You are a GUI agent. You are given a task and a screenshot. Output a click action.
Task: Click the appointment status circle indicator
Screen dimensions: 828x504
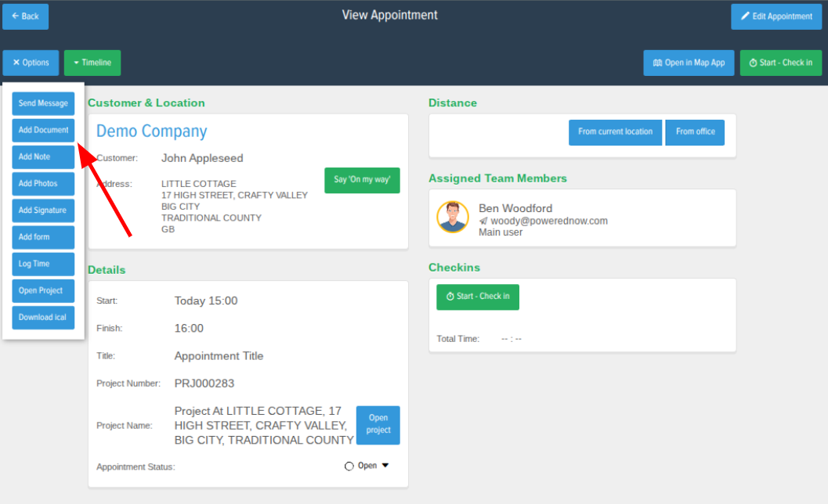(349, 466)
